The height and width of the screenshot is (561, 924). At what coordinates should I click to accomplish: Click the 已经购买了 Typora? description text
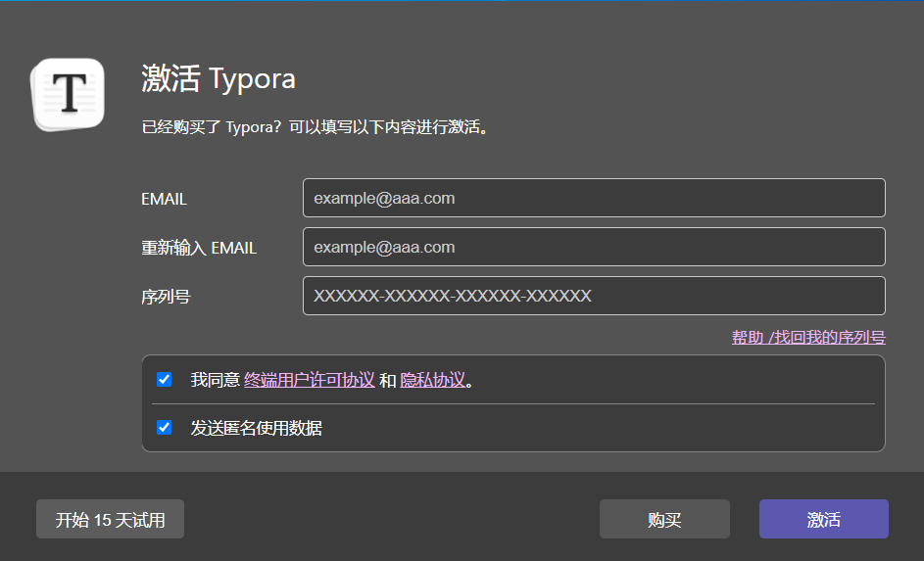(x=316, y=127)
